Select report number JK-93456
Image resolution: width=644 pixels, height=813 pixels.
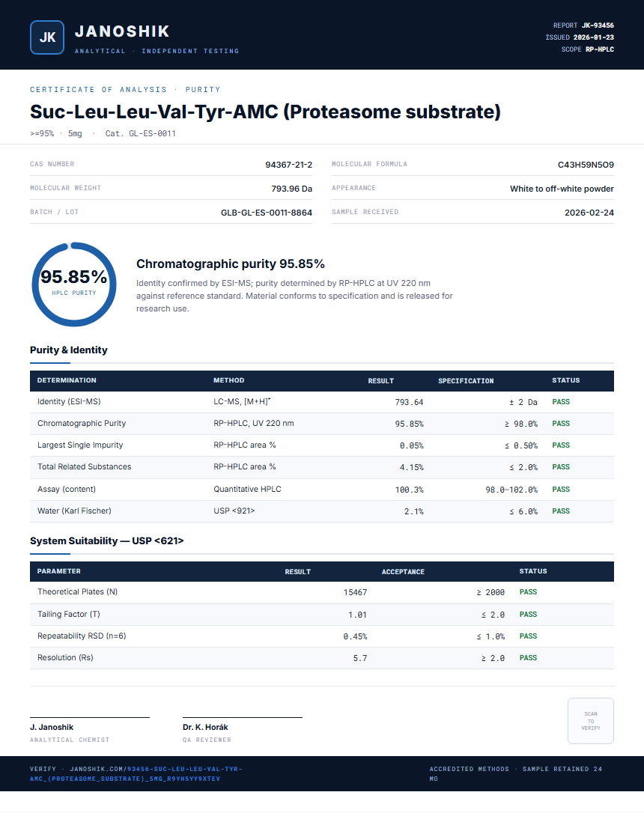click(598, 25)
